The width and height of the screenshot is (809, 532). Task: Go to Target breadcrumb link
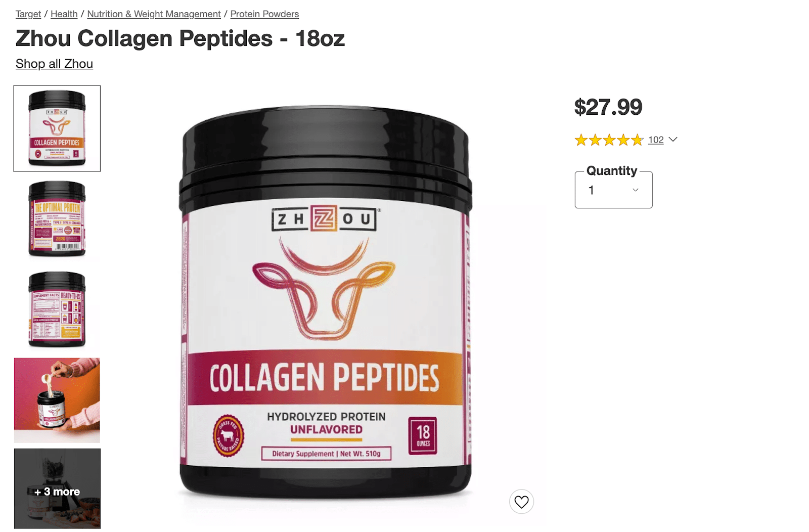click(x=28, y=14)
